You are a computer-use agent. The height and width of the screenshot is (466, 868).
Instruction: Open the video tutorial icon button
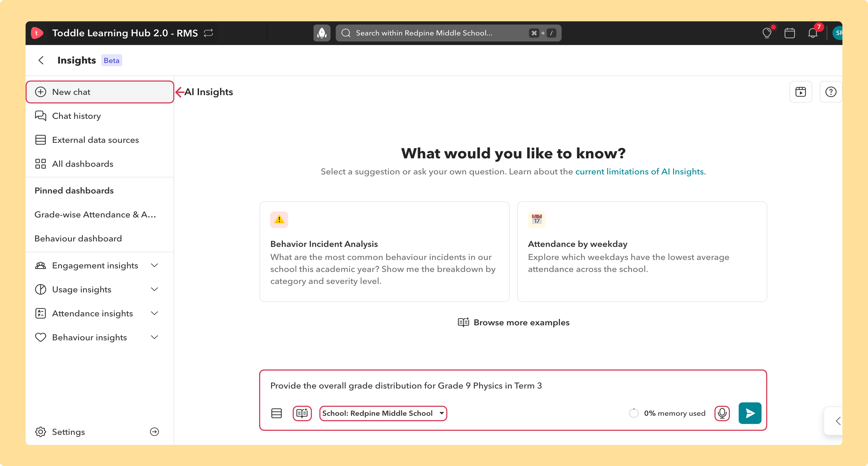801,92
